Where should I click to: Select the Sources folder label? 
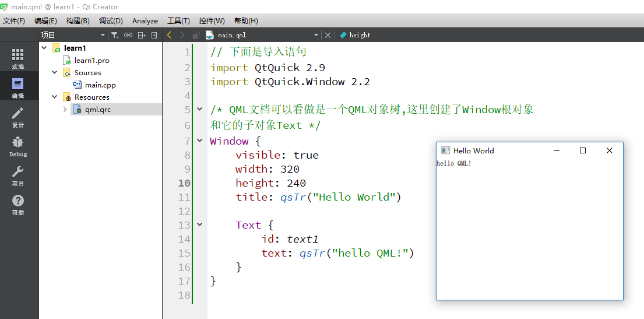tap(87, 73)
